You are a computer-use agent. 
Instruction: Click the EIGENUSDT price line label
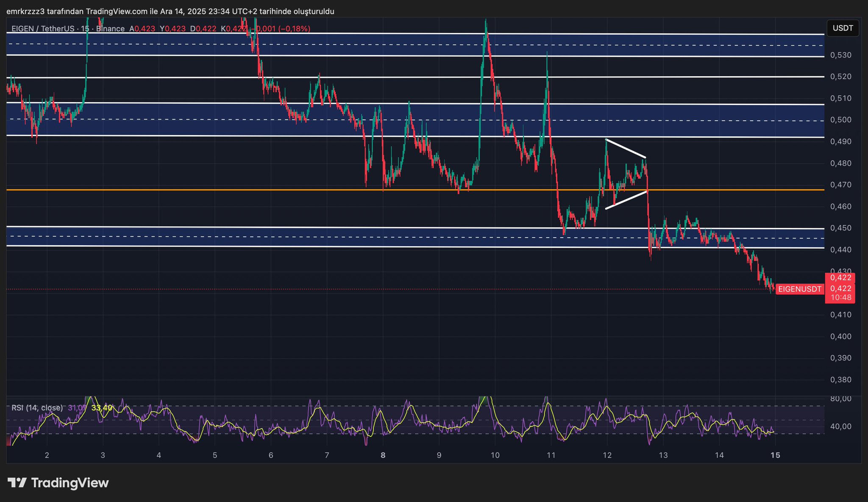click(800, 289)
